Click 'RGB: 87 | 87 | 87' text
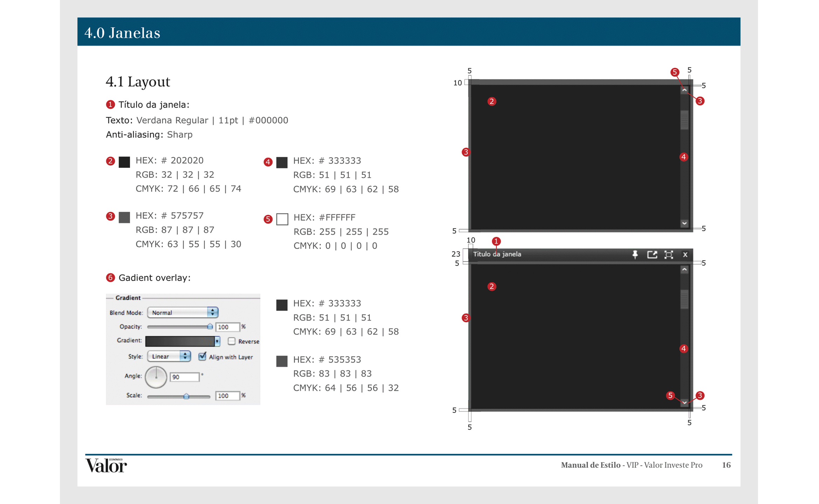Image resolution: width=819 pixels, height=504 pixels. click(175, 230)
